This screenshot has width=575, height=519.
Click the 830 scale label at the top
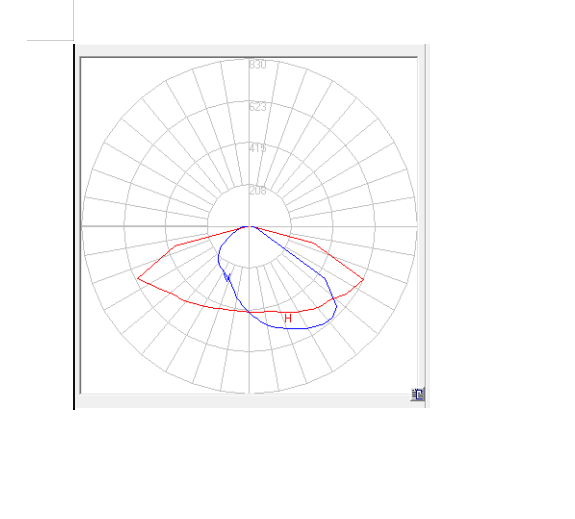[257, 65]
